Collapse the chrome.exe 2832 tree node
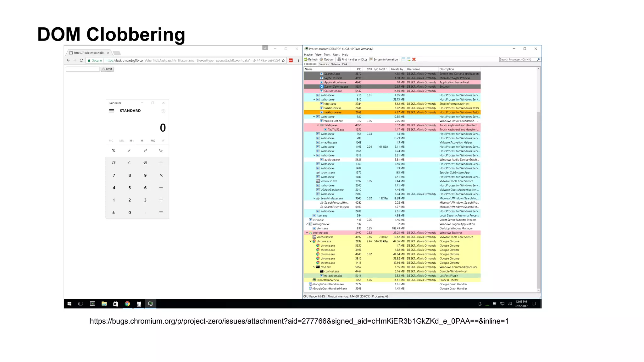This screenshot has width=644, height=362. point(310,241)
